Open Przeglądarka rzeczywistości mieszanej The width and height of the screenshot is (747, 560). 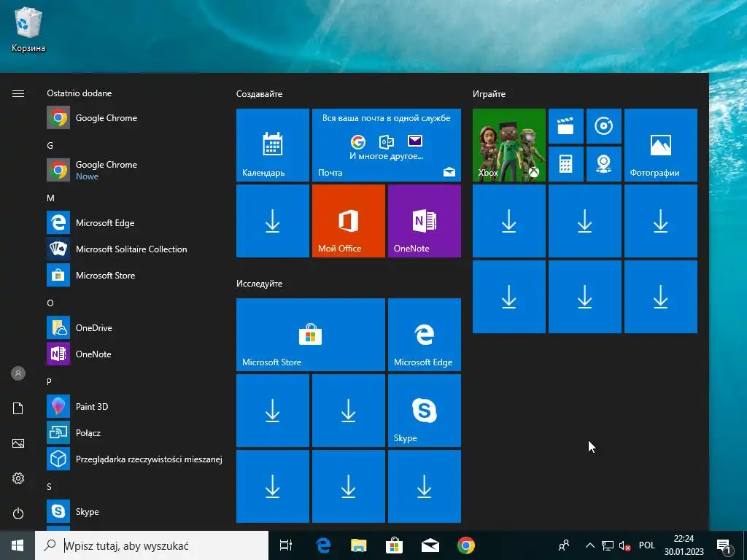point(133,459)
